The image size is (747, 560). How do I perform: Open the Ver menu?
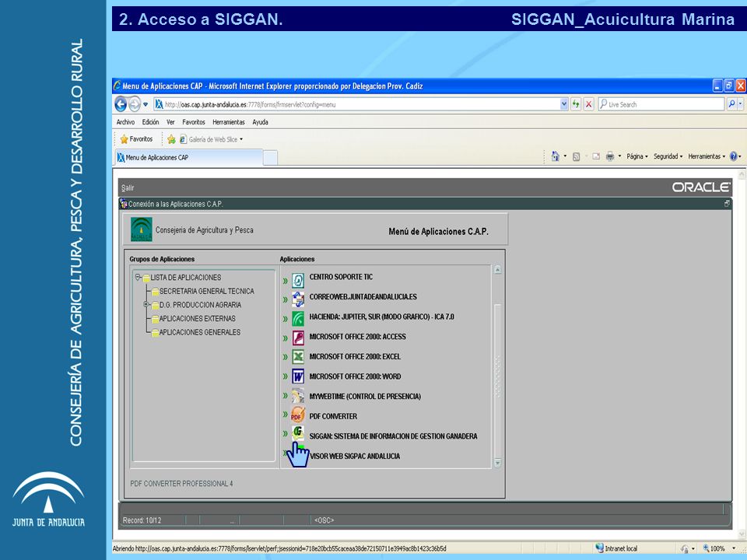(x=170, y=122)
